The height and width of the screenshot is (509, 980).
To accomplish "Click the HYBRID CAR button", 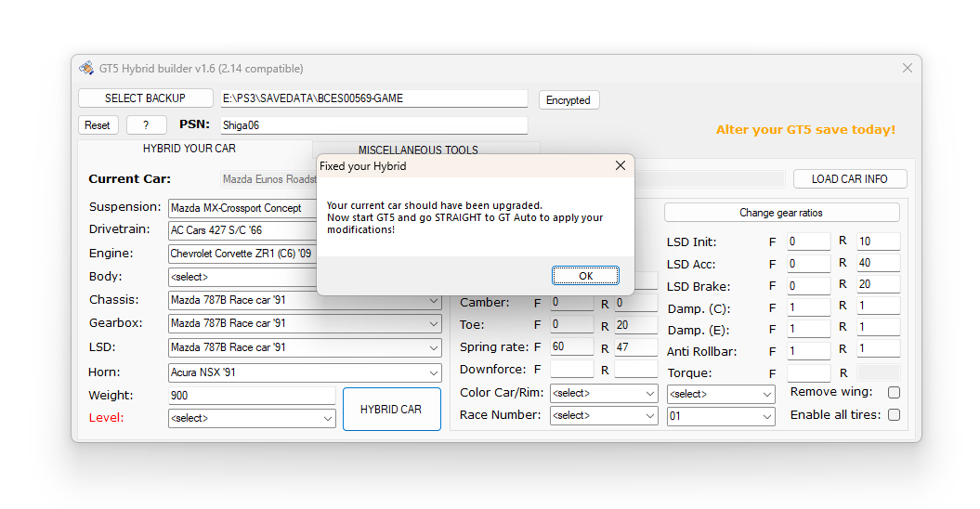I will tap(391, 410).
